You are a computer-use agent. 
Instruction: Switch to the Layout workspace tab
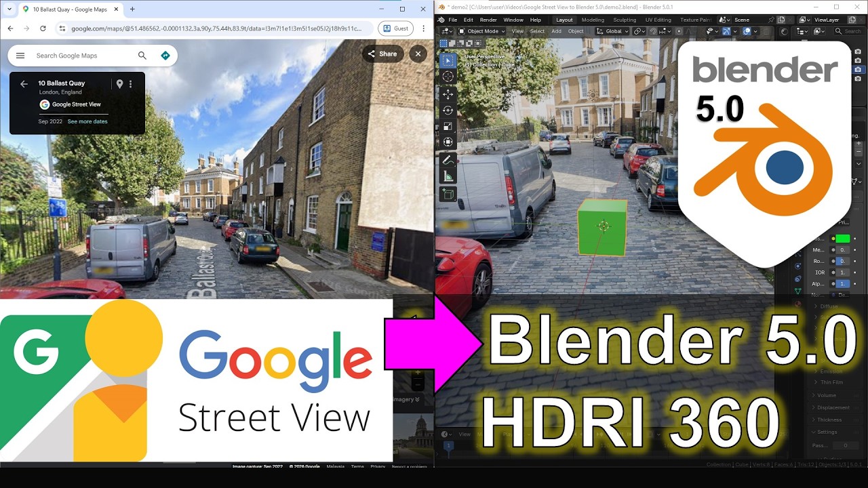click(564, 20)
